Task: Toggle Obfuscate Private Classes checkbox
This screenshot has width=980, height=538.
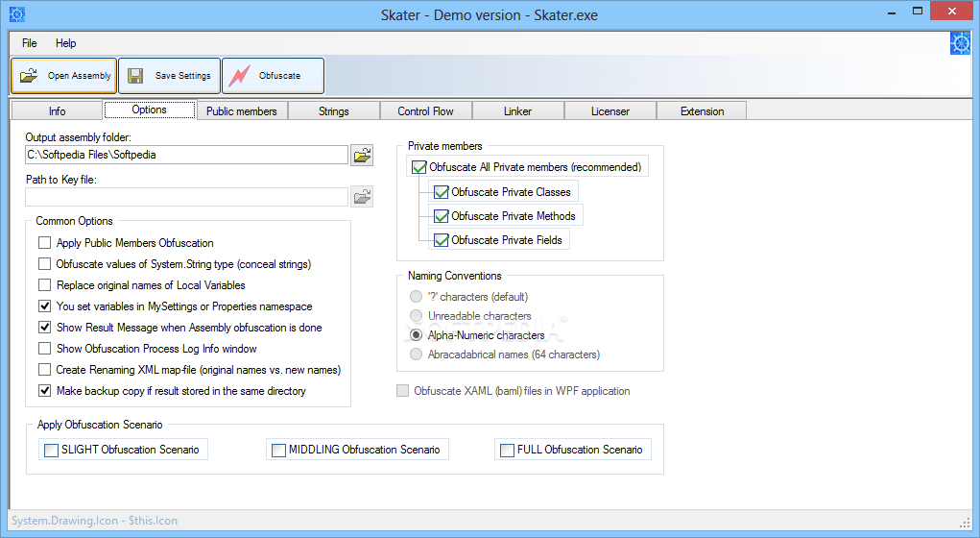Action: (442, 192)
